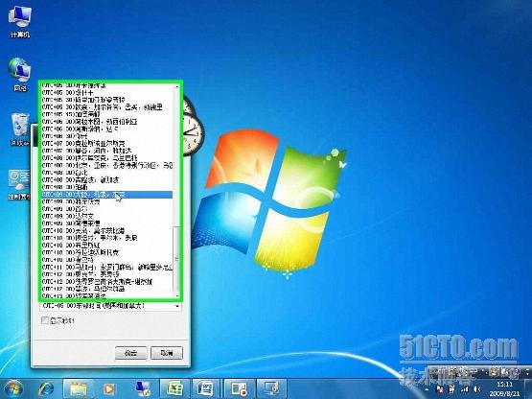
Task: Click the computer-network taskbar icon beside Media Player
Action: click(x=143, y=388)
